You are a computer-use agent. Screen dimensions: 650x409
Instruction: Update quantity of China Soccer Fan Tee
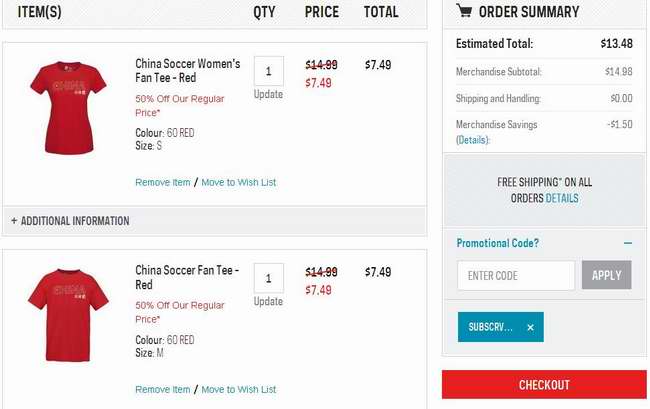268,301
